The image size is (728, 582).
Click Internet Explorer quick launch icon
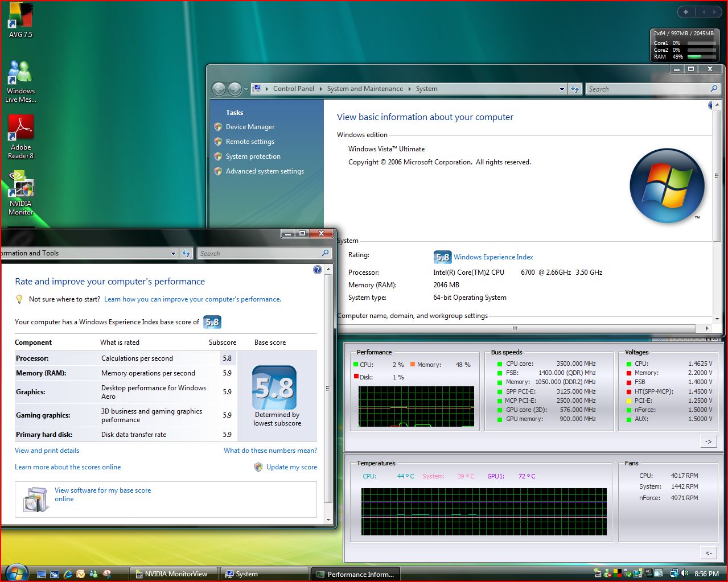pos(68,574)
